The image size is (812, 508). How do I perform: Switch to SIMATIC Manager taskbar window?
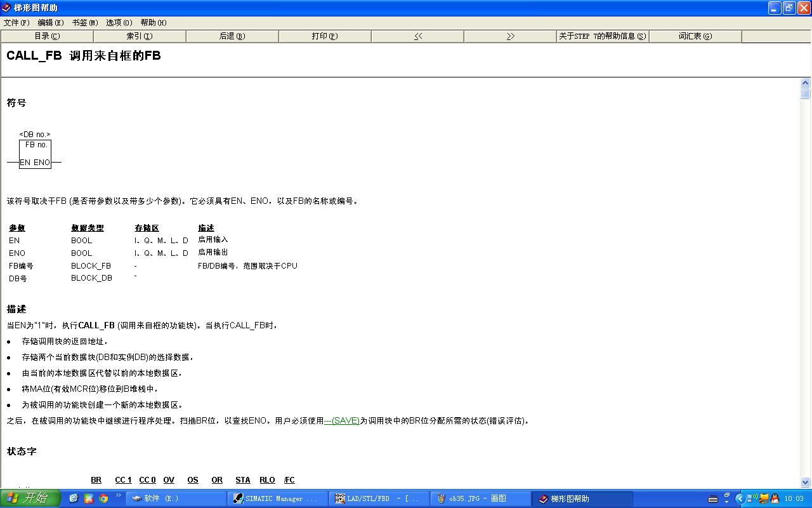(277, 498)
